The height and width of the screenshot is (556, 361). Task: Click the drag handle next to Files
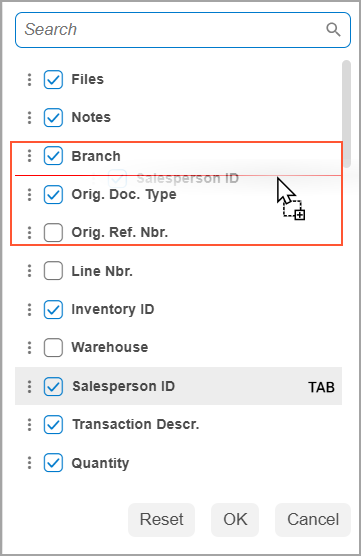click(x=29, y=79)
